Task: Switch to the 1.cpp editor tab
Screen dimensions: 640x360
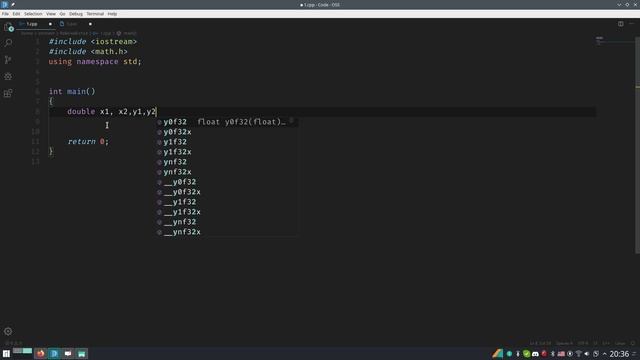Action: click(x=36, y=24)
